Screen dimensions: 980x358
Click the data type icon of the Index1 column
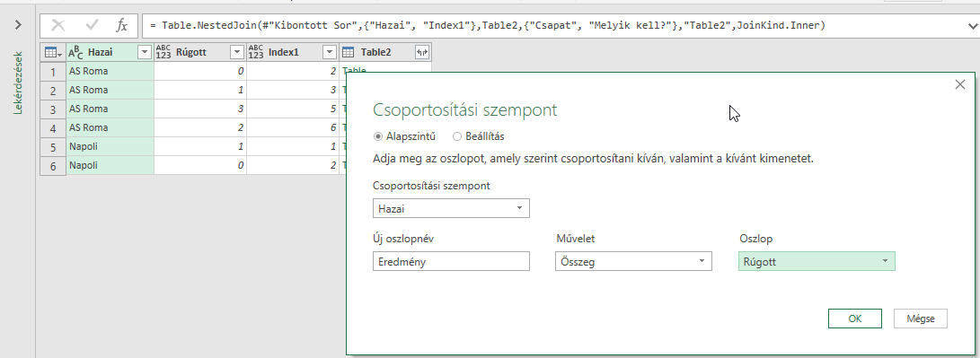click(x=256, y=52)
